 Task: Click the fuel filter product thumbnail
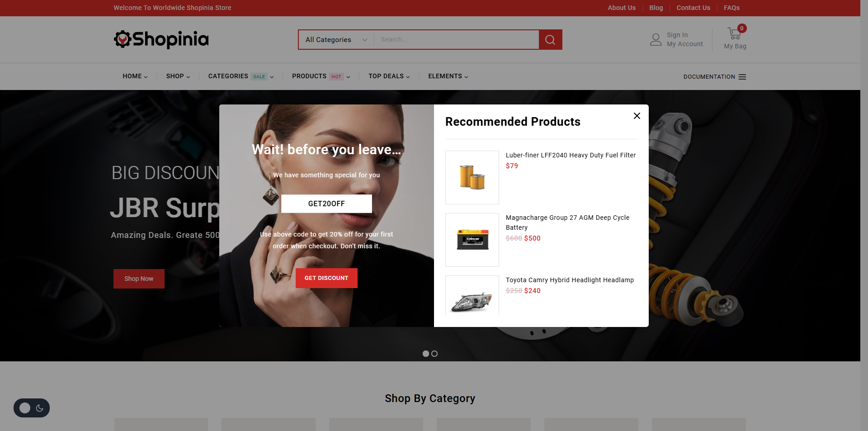[472, 177]
